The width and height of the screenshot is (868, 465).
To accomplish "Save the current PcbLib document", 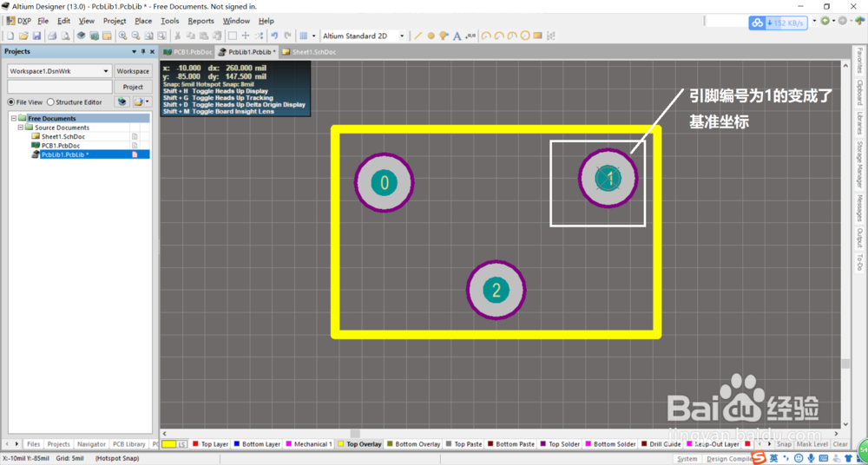I will (36, 36).
